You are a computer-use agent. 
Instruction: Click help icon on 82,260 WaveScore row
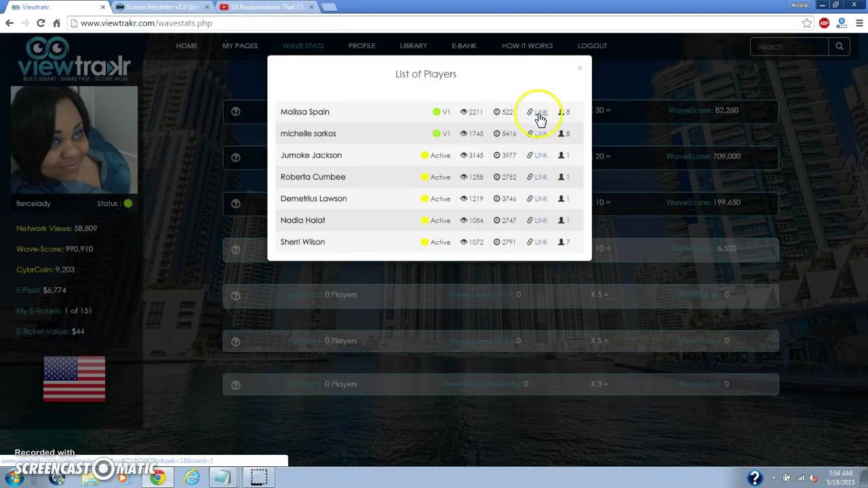click(235, 112)
